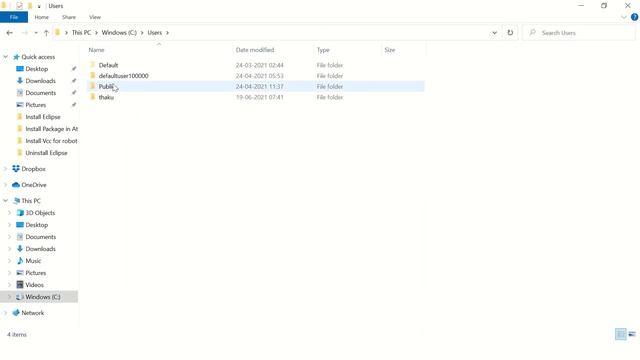Expand the Network tree node
Image resolution: width=640 pixels, height=360 pixels.
[x=6, y=313]
